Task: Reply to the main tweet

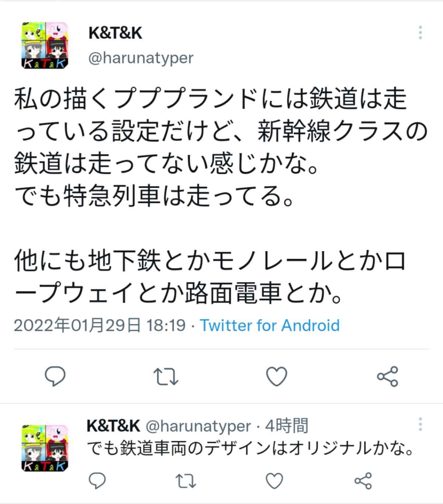Action: pyautogui.click(x=55, y=376)
